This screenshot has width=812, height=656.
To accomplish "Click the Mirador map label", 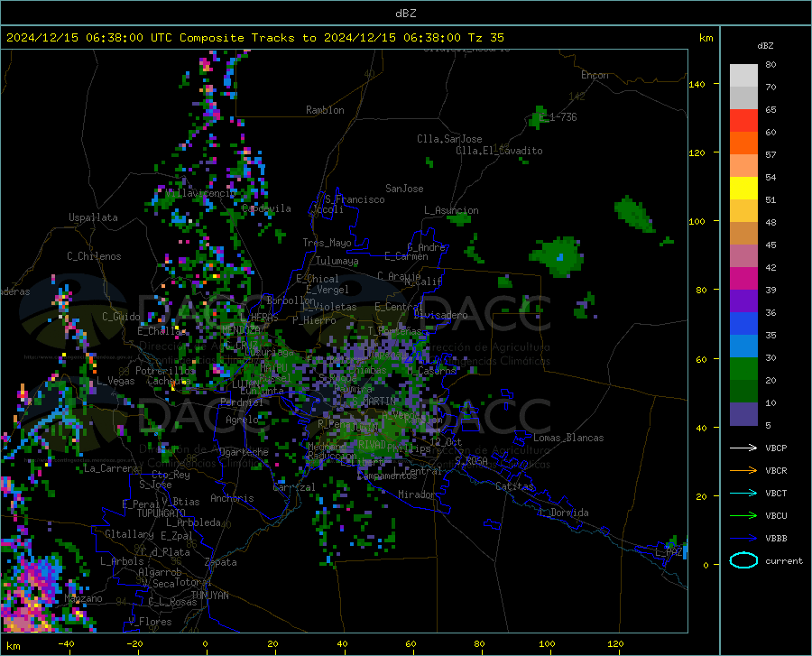I will [x=416, y=494].
